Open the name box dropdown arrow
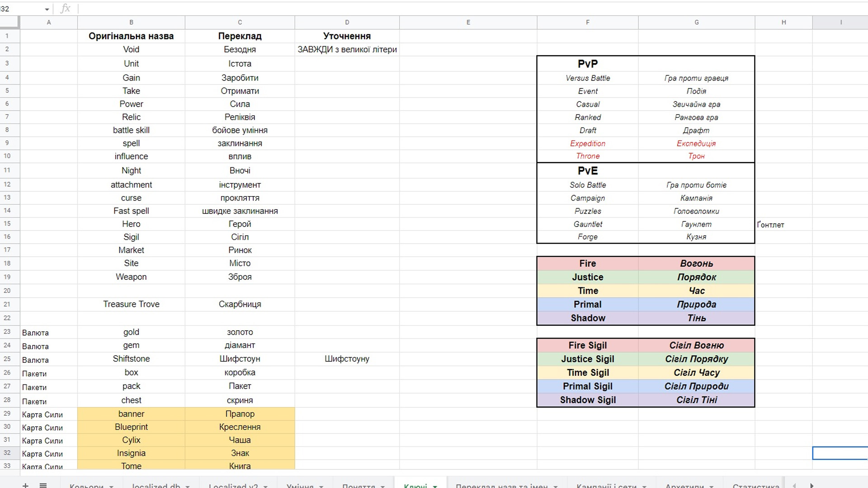The image size is (868, 488). [47, 9]
